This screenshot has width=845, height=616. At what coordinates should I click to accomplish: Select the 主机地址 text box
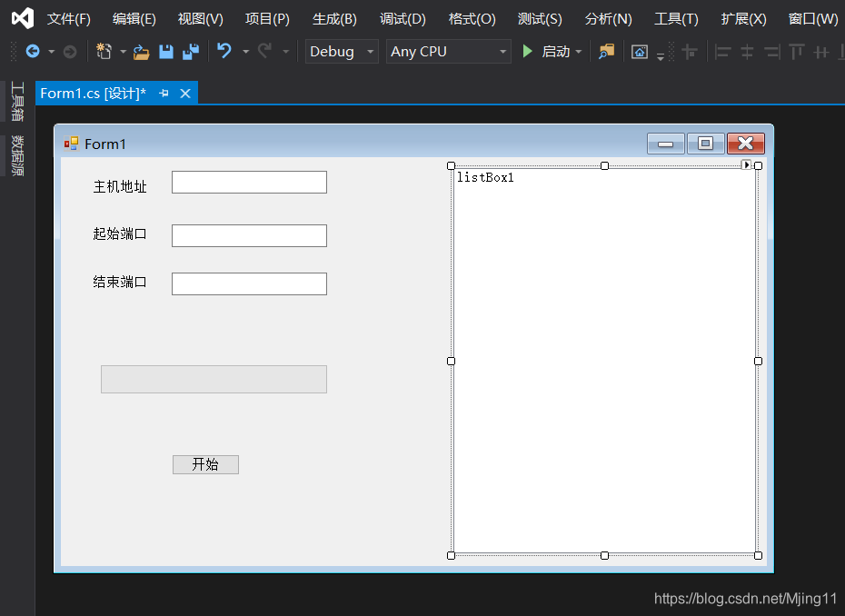(x=249, y=182)
